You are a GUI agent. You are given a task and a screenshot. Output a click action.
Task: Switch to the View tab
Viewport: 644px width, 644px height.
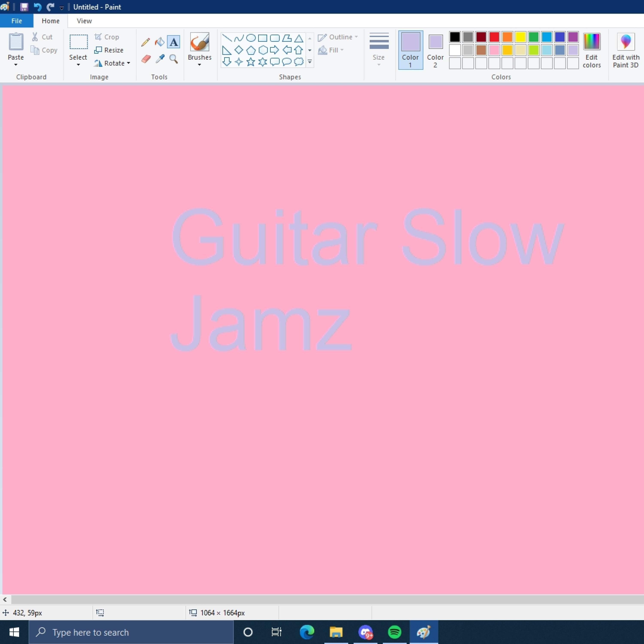click(84, 21)
